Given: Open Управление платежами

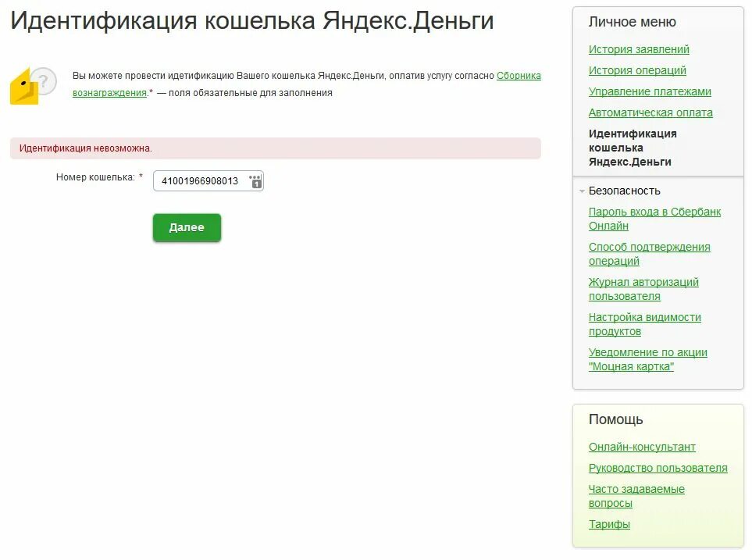Looking at the screenshot, I should (650, 91).
